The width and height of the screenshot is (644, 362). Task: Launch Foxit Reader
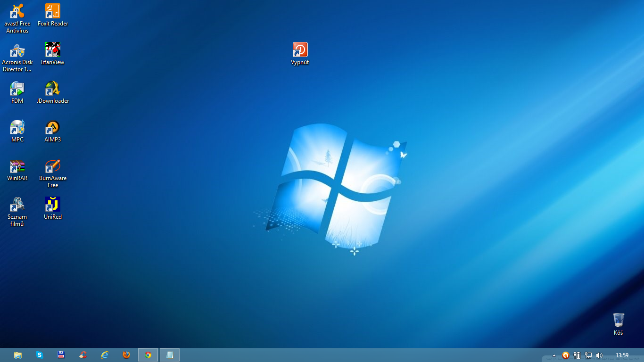pos(52,11)
